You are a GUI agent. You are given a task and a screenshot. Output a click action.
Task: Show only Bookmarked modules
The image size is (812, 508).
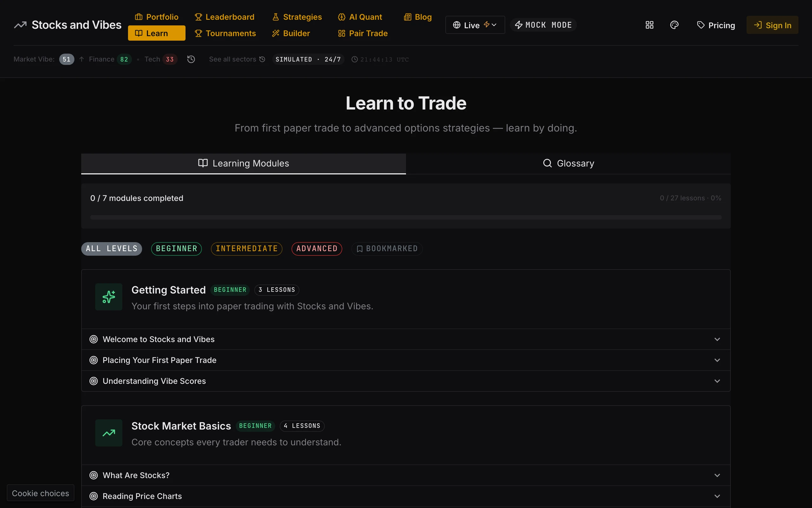point(387,249)
